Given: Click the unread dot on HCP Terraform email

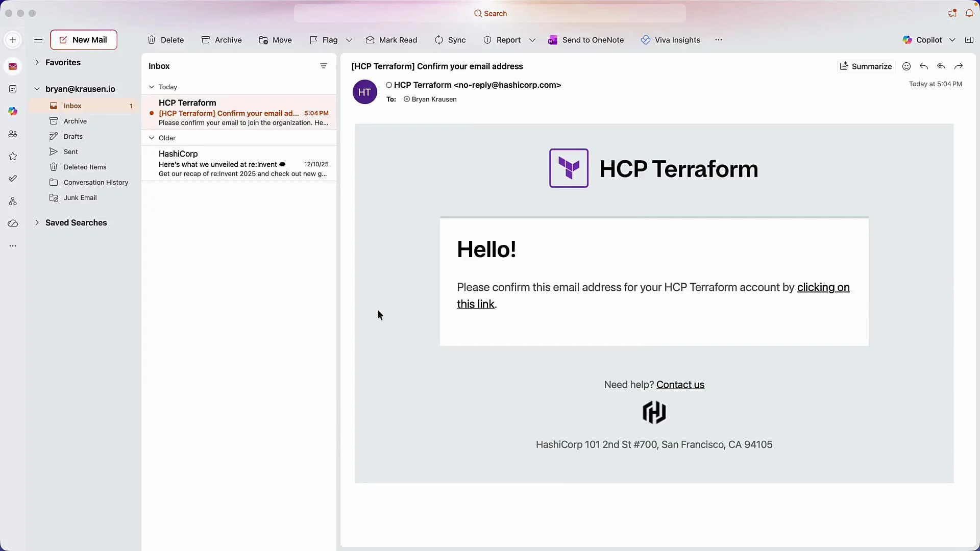Looking at the screenshot, I should pyautogui.click(x=152, y=113).
